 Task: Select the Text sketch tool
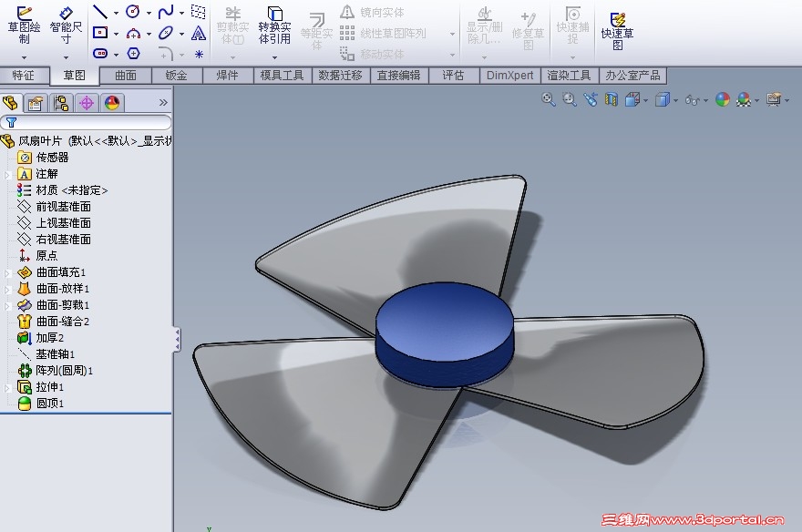point(199,33)
